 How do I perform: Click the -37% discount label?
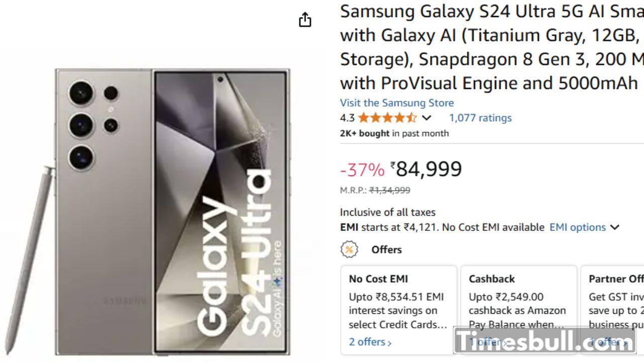(x=362, y=170)
